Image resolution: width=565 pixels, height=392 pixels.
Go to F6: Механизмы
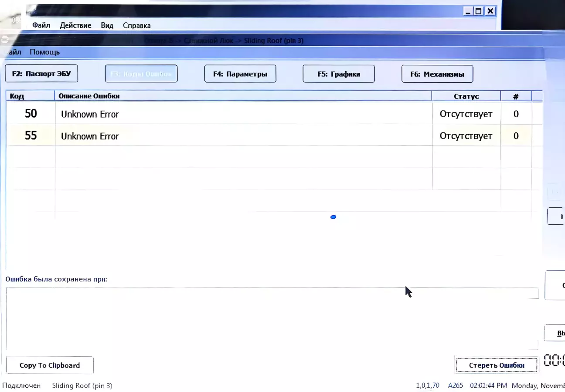click(437, 74)
